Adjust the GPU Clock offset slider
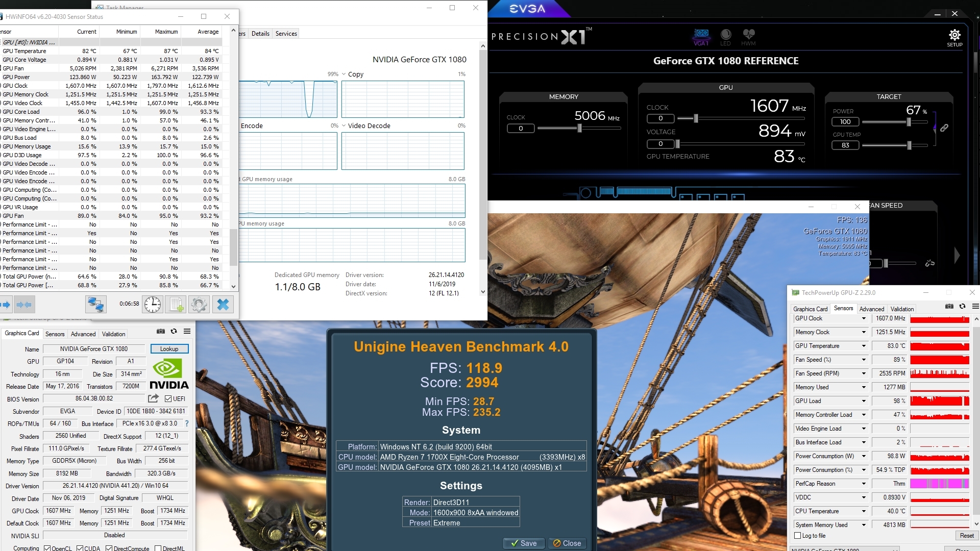The width and height of the screenshot is (980, 551). pos(695,118)
